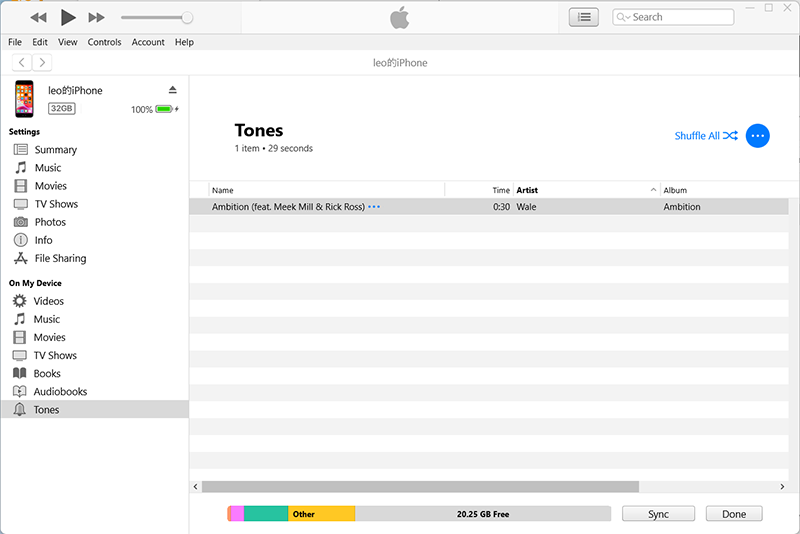Image resolution: width=800 pixels, height=534 pixels.
Task: Click the horizontal scrollbar below the list
Action: (x=420, y=487)
